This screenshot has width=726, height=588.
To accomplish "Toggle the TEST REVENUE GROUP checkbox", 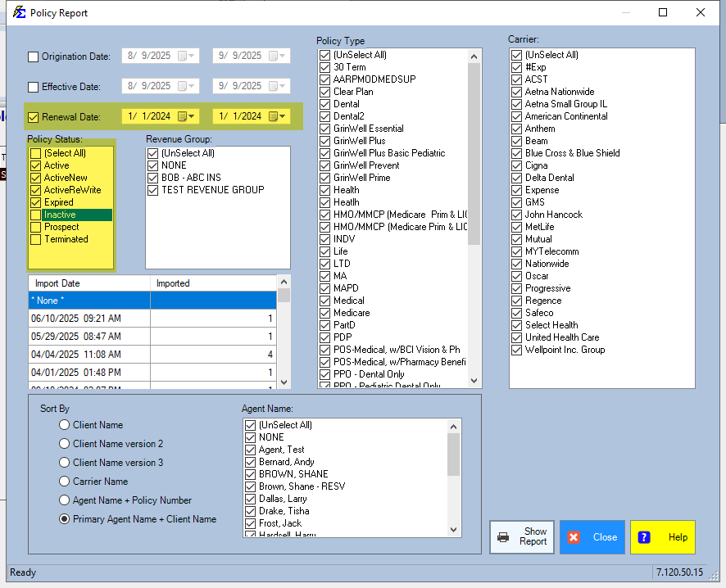I will click(x=153, y=190).
